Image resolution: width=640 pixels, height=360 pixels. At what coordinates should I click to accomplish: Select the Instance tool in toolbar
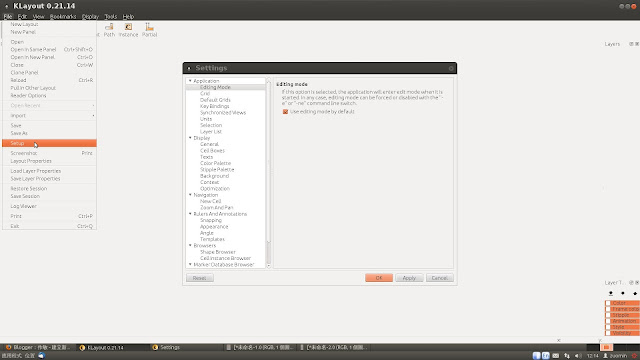pos(128,30)
